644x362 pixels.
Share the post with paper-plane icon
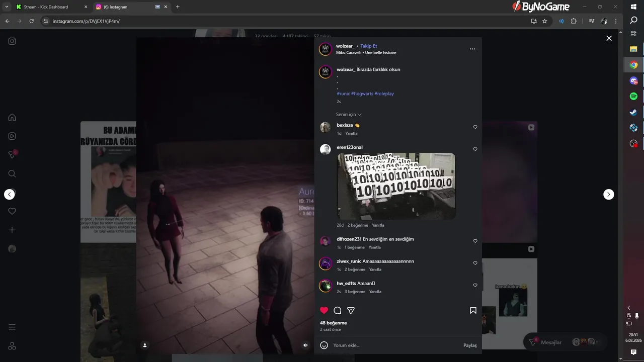351,310
